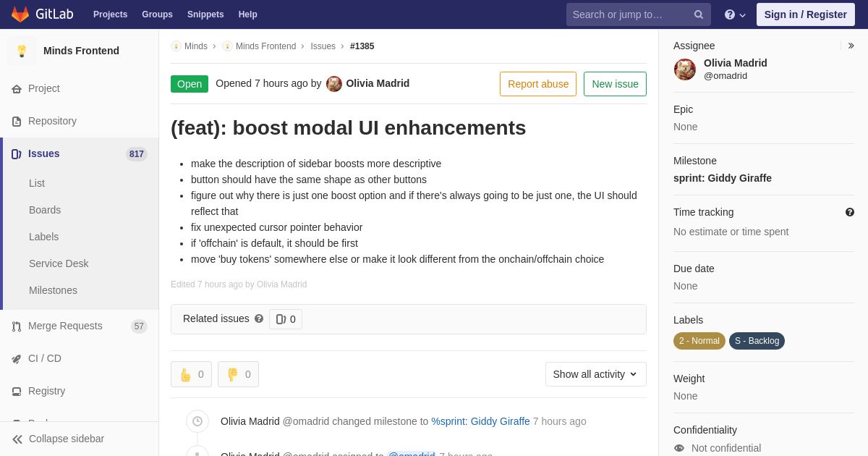
Task: Collapse the right sidebar with double-chevron icon
Action: coord(851,46)
